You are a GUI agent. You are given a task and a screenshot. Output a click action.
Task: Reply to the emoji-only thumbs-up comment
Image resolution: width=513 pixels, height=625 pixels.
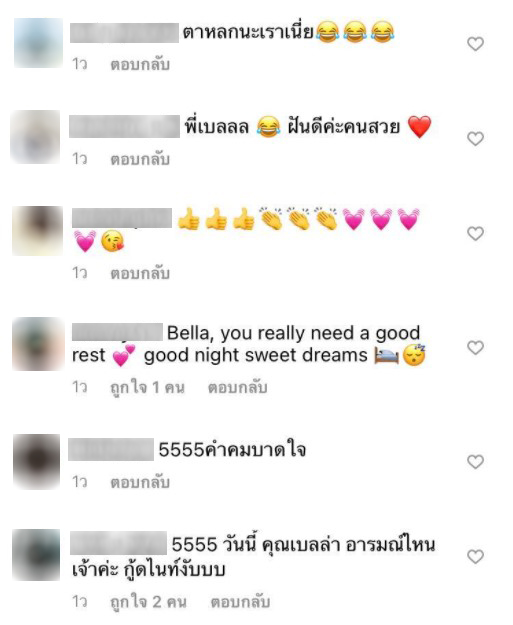click(140, 273)
